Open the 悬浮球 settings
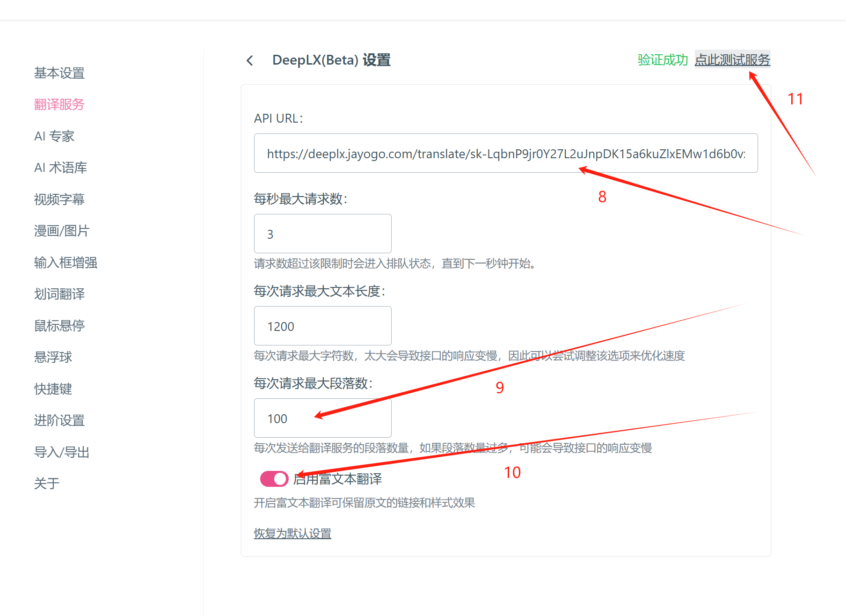 tap(53, 357)
